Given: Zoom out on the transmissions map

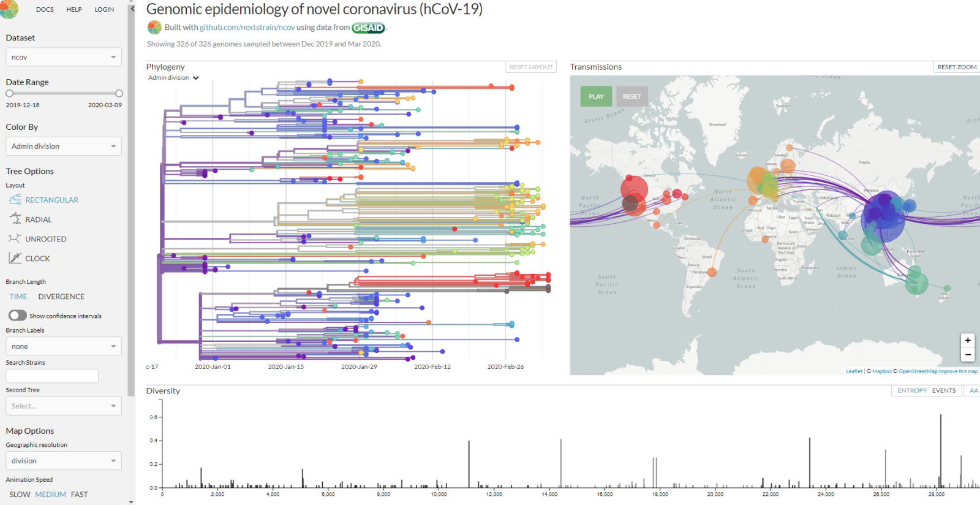Looking at the screenshot, I should [968, 355].
